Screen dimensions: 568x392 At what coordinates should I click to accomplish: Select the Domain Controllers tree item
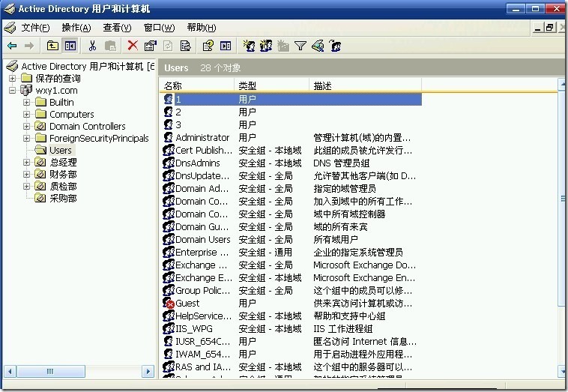coord(87,127)
